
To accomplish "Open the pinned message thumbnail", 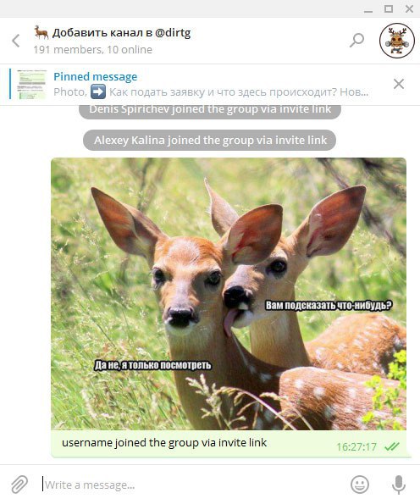I will pos(31,84).
